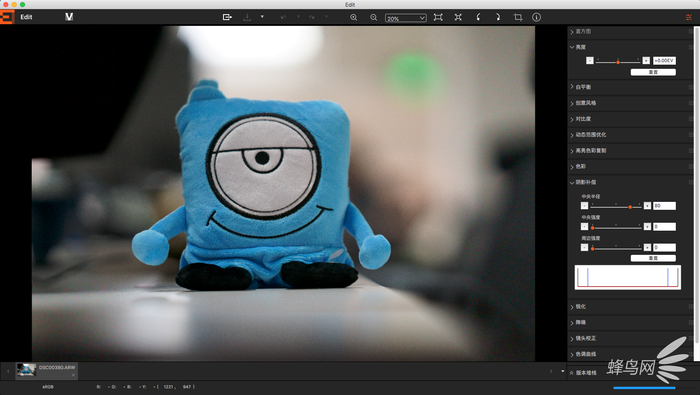
Task: Select the crop tool
Action: click(518, 17)
